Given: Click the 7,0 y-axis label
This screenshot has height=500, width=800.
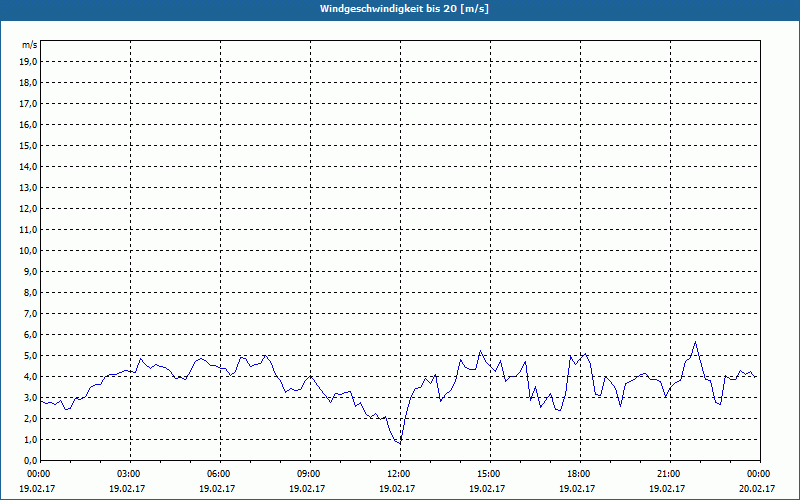Looking at the screenshot, I should [31, 314].
